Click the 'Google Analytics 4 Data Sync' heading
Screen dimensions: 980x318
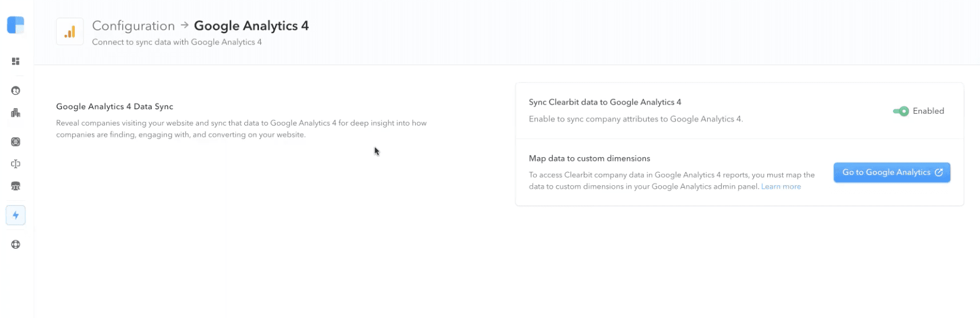114,106
